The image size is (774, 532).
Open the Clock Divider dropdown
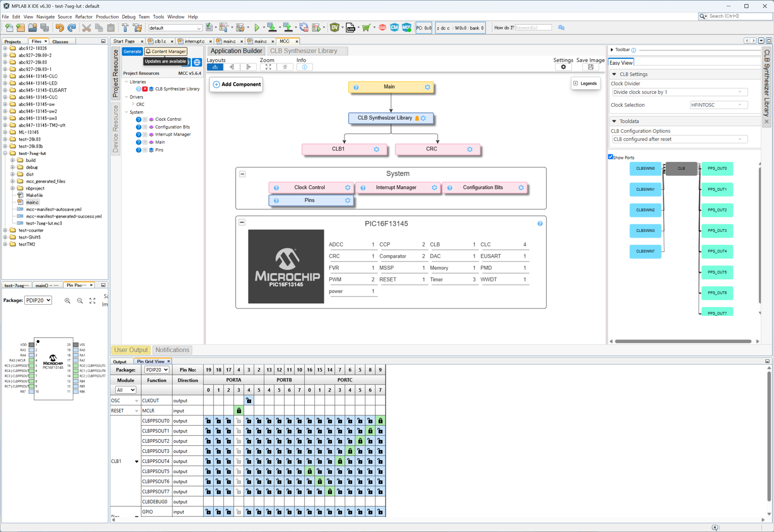click(x=679, y=92)
